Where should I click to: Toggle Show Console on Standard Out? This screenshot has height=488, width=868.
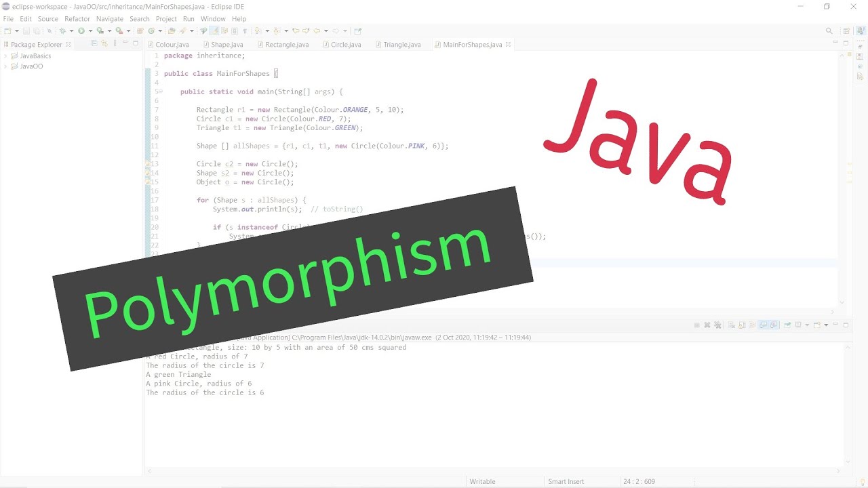pyautogui.click(x=763, y=325)
